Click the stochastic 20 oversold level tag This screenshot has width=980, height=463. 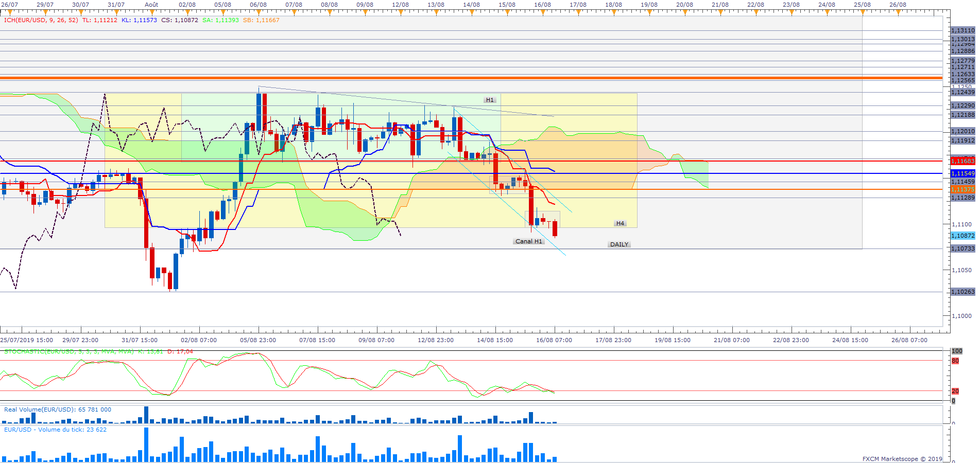(955, 391)
